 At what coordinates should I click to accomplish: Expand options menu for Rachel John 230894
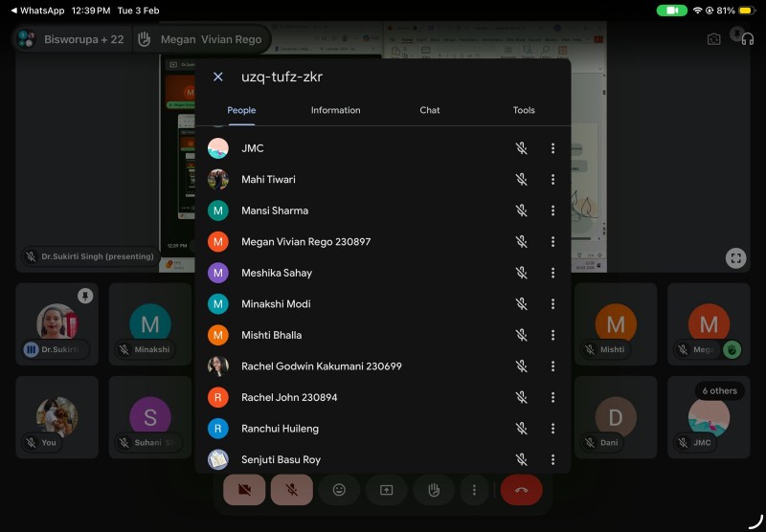(552, 397)
